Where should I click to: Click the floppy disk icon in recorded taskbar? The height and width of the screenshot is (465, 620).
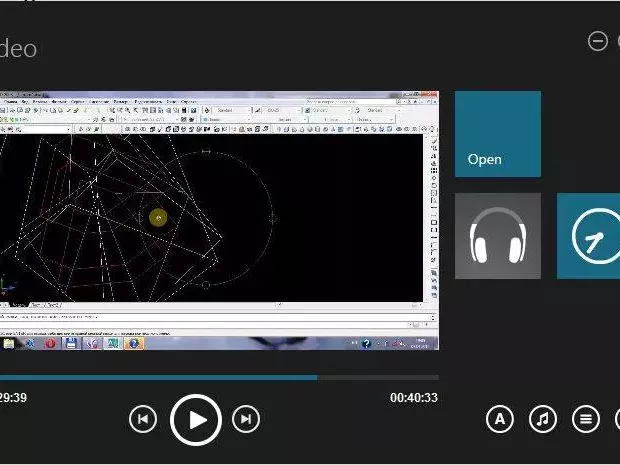[x=71, y=343]
